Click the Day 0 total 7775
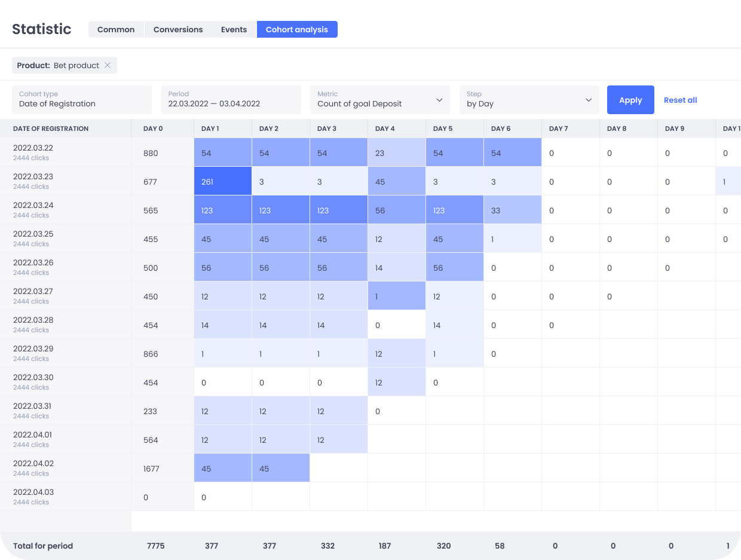Screen dimensions: 741x560 155,546
